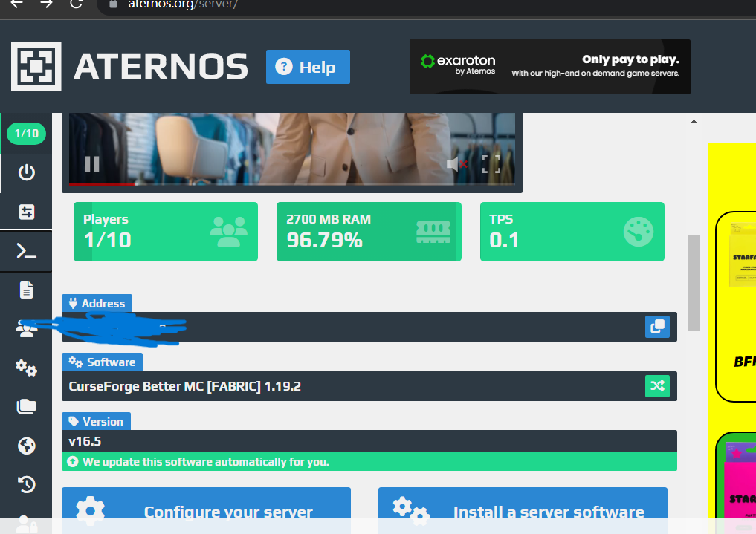Open the Players icon in sidebar
756x534 pixels.
pyautogui.click(x=27, y=329)
